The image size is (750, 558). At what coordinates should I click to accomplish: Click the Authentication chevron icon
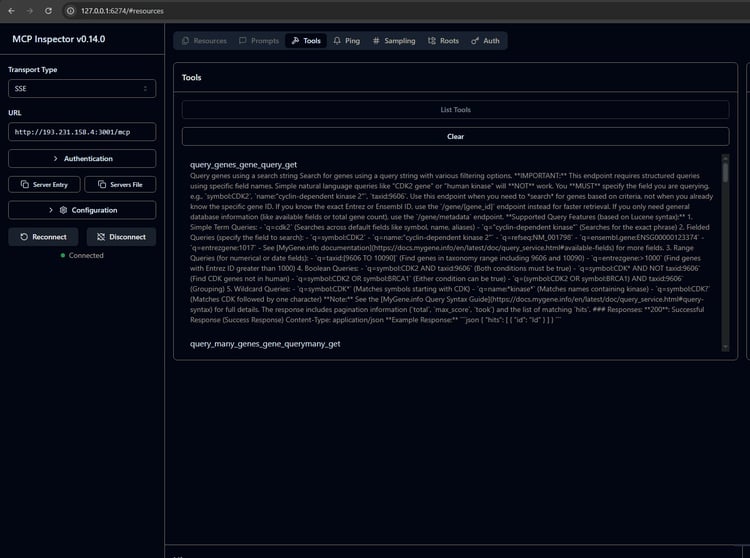(x=55, y=158)
